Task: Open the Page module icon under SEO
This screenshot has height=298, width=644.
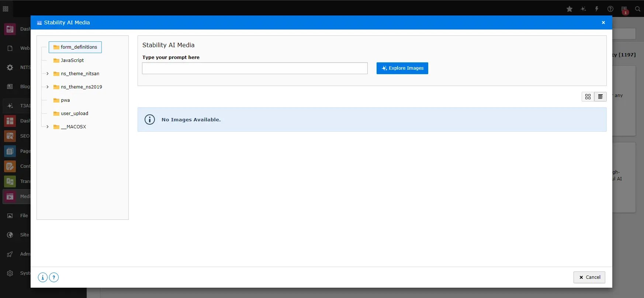Action: coord(10,151)
